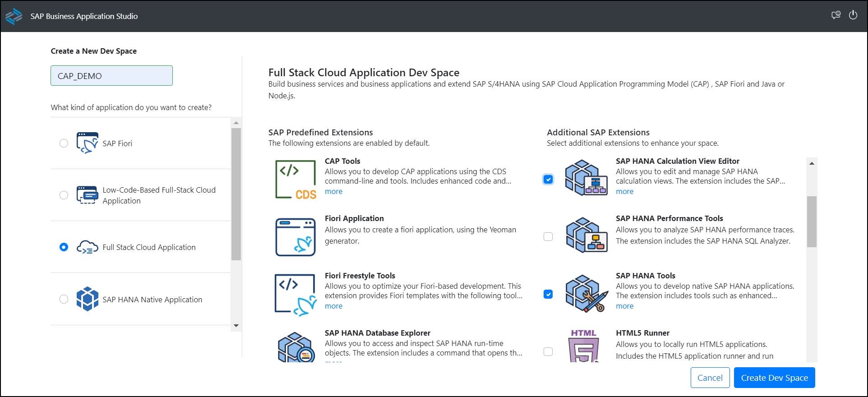Expand CAP Tools description with more link

pyautogui.click(x=333, y=191)
